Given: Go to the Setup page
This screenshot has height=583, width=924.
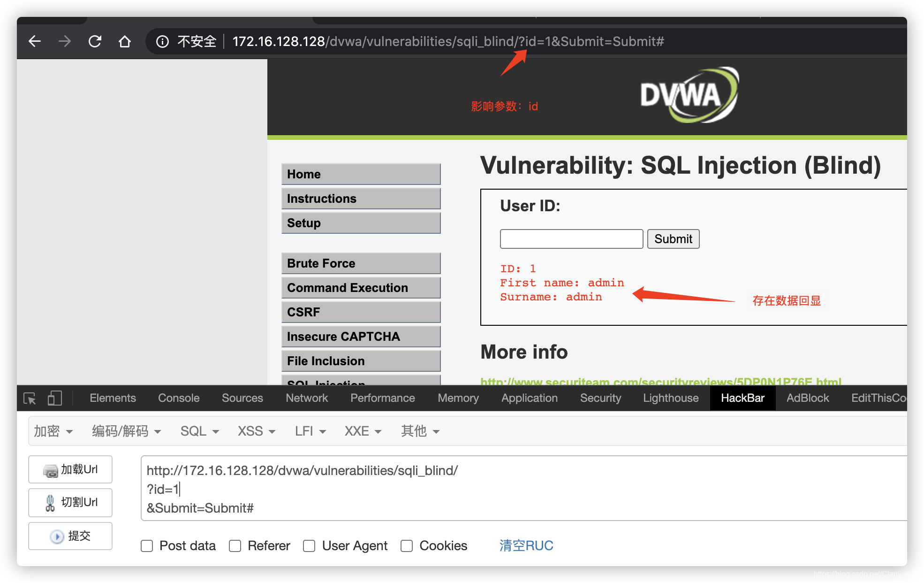Looking at the screenshot, I should [361, 223].
